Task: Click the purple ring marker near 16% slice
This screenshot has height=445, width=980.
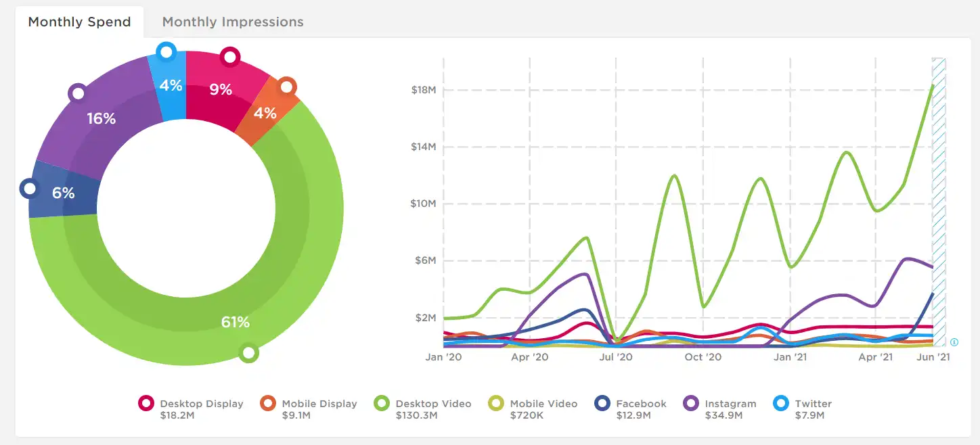Action: (x=78, y=93)
